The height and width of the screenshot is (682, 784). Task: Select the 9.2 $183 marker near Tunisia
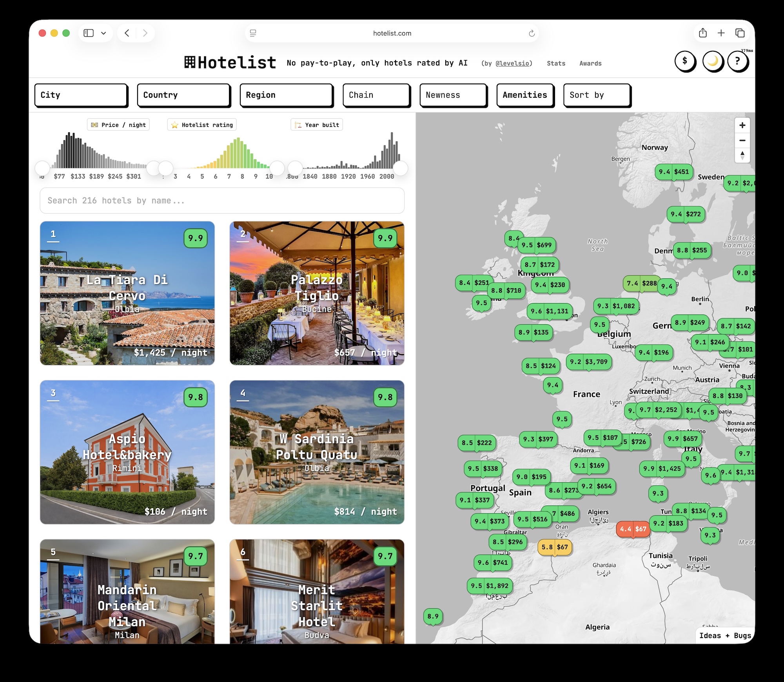pyautogui.click(x=668, y=523)
